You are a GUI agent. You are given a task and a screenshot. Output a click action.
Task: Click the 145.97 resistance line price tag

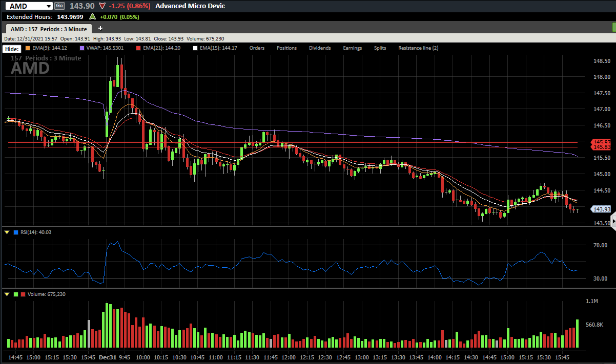tap(601, 142)
